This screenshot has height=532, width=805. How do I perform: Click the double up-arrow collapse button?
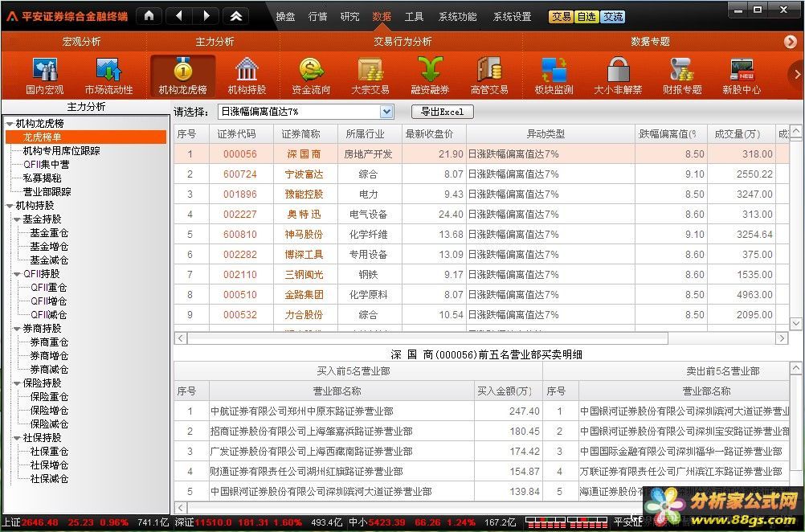pos(235,16)
